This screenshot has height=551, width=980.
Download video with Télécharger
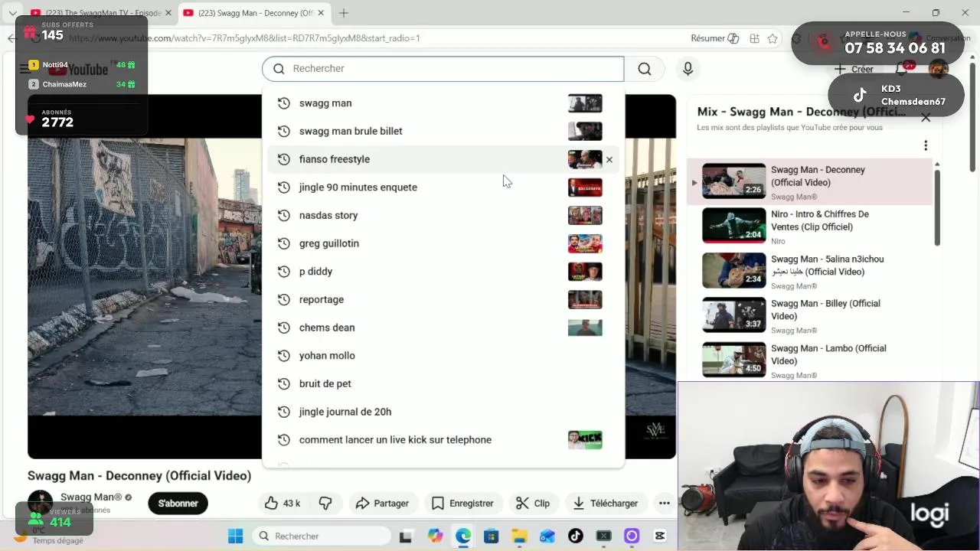click(605, 503)
